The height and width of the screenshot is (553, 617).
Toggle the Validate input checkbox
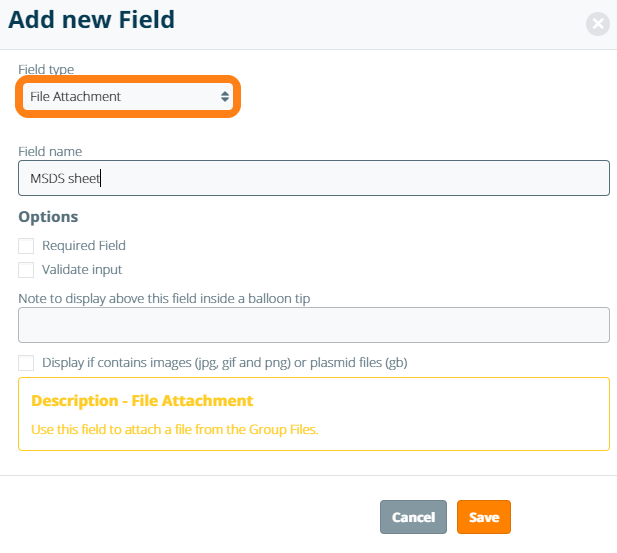point(26,269)
